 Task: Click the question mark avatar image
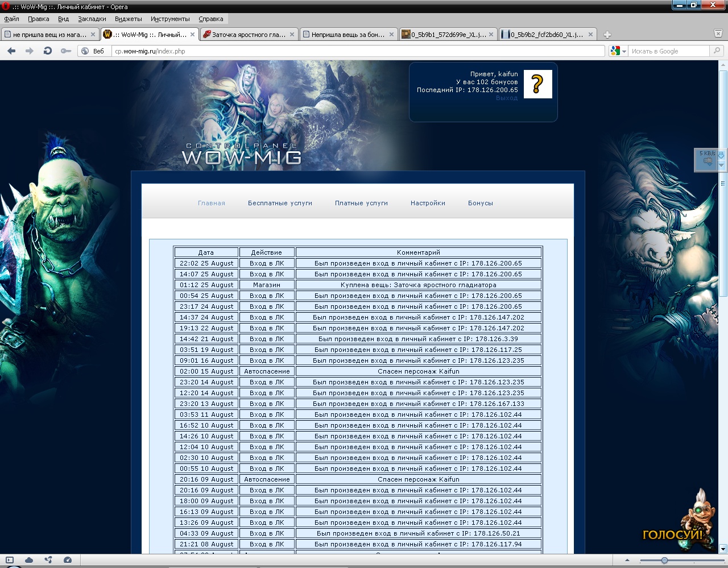[537, 84]
